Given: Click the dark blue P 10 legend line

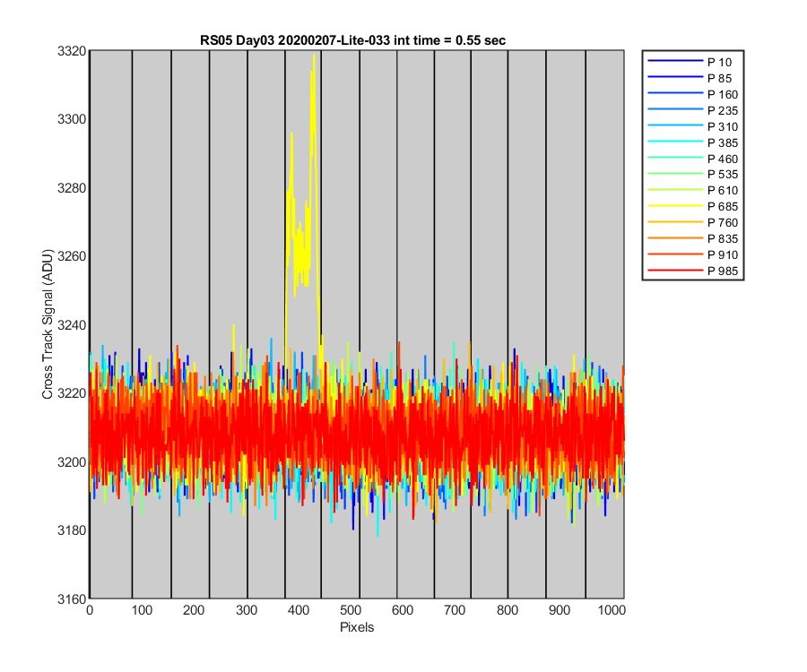Looking at the screenshot, I should pyautogui.click(x=675, y=61).
